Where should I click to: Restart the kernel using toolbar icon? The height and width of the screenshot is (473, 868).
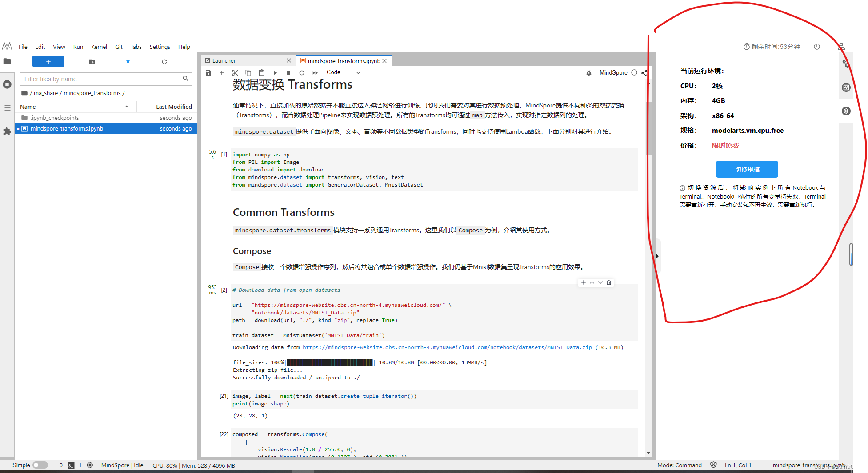302,72
